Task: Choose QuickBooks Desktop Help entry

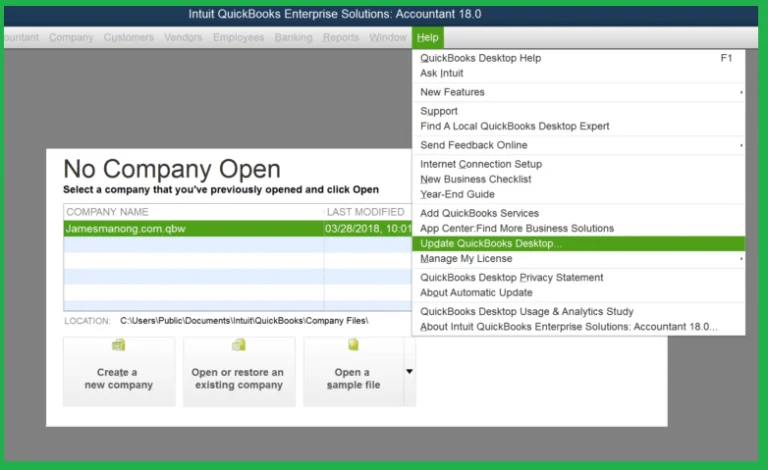Action: 578,58
